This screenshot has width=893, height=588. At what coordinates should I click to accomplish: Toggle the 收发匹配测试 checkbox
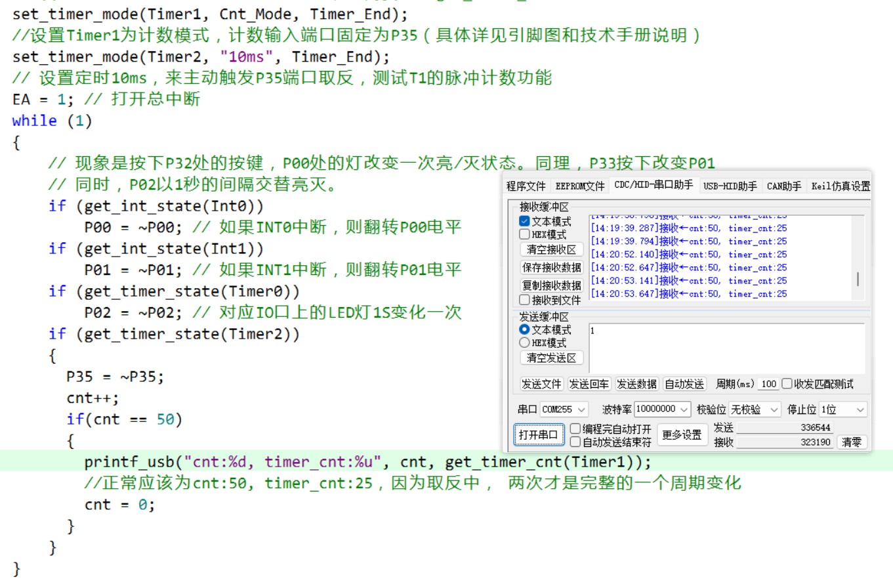click(x=787, y=384)
